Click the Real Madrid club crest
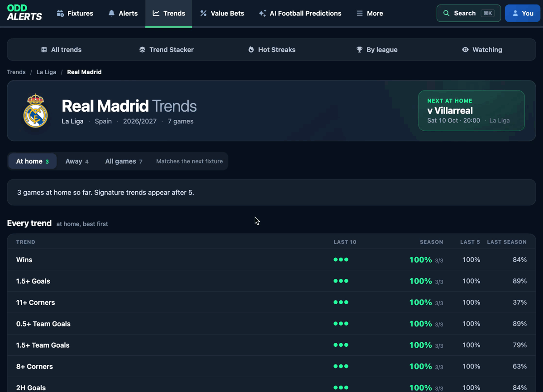This screenshot has height=392, width=543. pyautogui.click(x=35, y=111)
